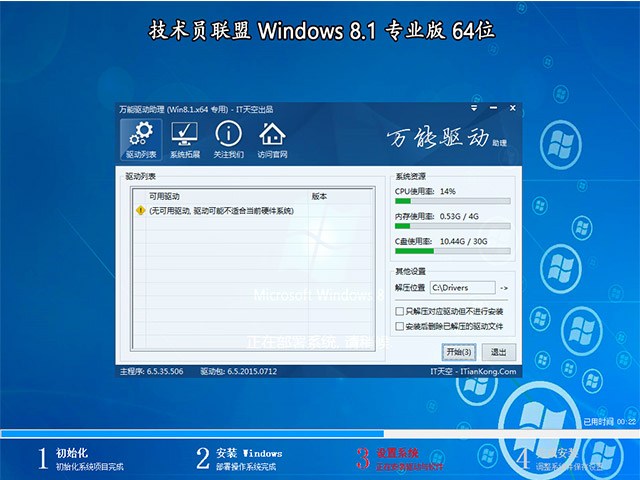
Task: Click the 开始(3) start button
Action: point(459,352)
